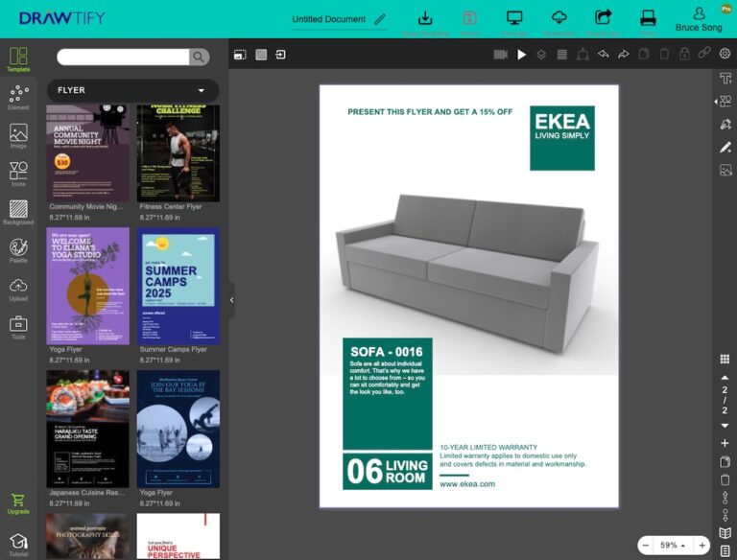Click the toolbar paste clipboard icon

[x=664, y=54]
